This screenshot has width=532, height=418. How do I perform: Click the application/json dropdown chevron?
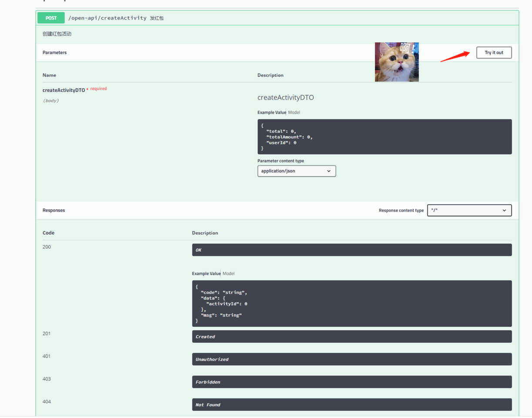point(329,171)
